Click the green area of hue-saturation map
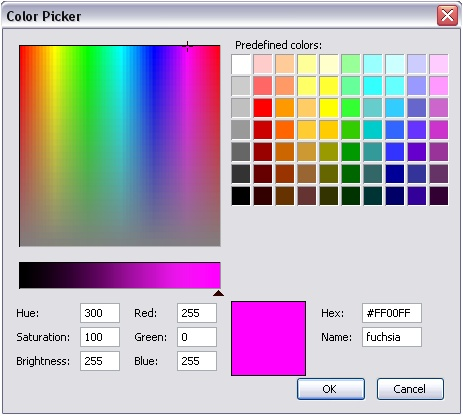This screenshot has height=416, width=463. [87, 100]
